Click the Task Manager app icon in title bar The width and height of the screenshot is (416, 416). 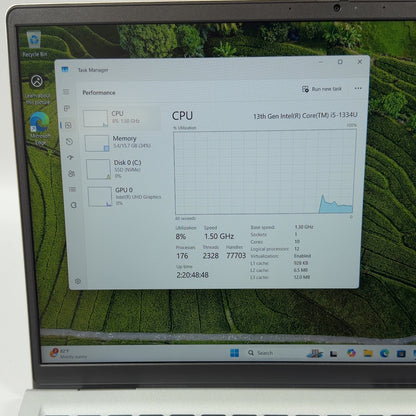[65, 69]
